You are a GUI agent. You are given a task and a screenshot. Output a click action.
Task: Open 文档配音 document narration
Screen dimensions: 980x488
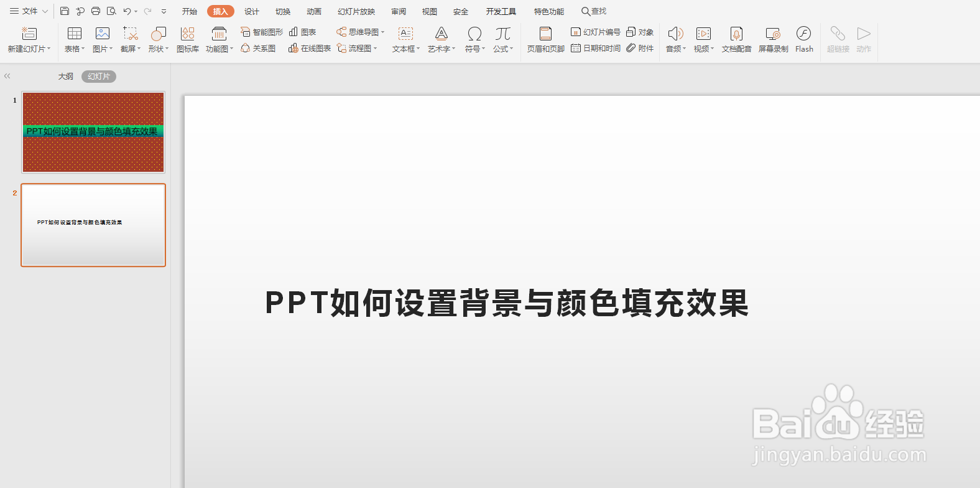(x=737, y=39)
